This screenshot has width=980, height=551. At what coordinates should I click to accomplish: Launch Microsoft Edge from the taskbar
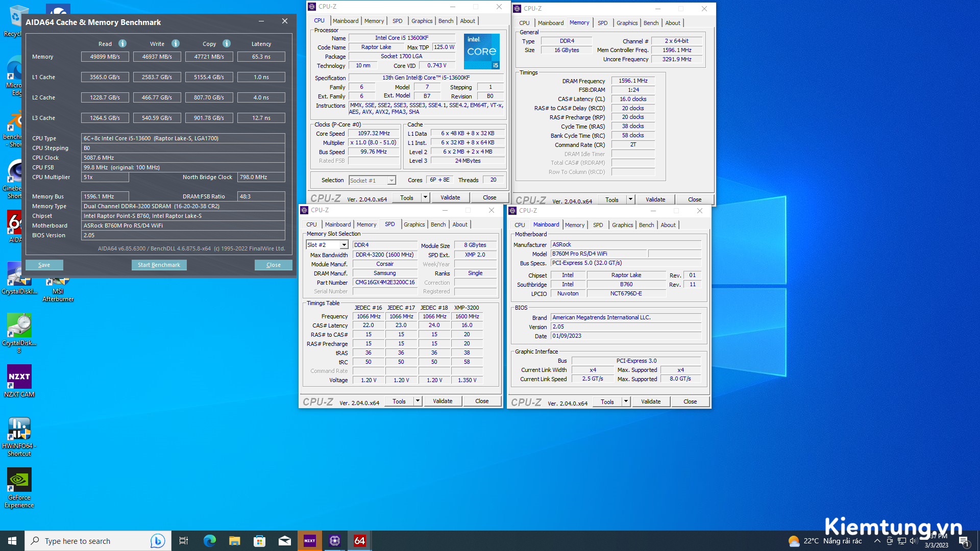point(209,541)
